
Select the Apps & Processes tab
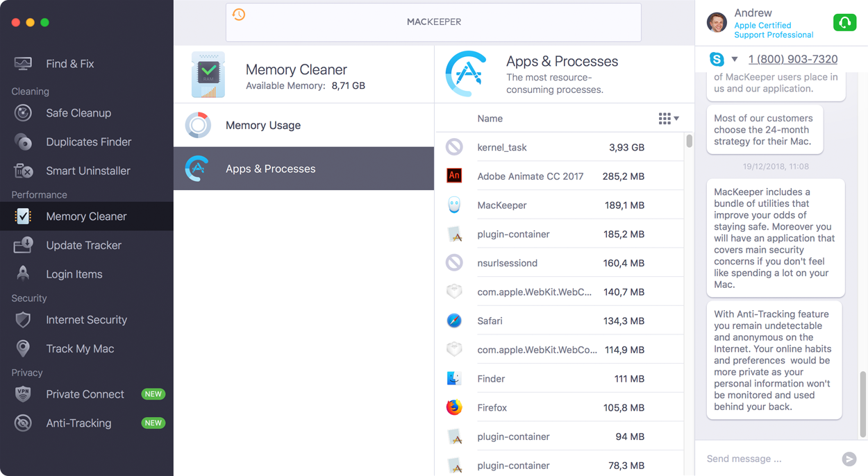pyautogui.click(x=304, y=169)
